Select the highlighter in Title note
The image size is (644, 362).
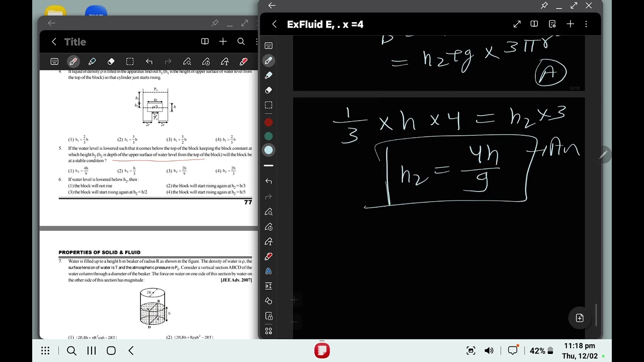click(92, 61)
